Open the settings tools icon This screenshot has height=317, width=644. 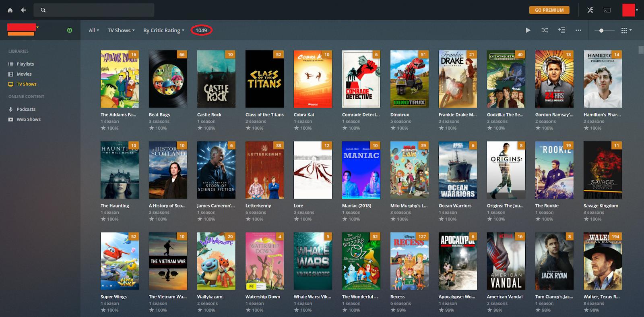pos(590,10)
